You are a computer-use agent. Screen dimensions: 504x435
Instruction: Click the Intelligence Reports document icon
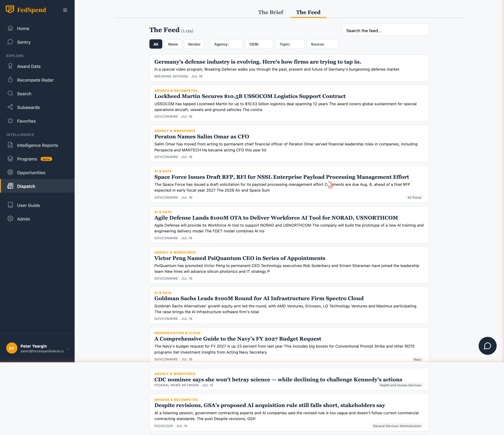10,145
